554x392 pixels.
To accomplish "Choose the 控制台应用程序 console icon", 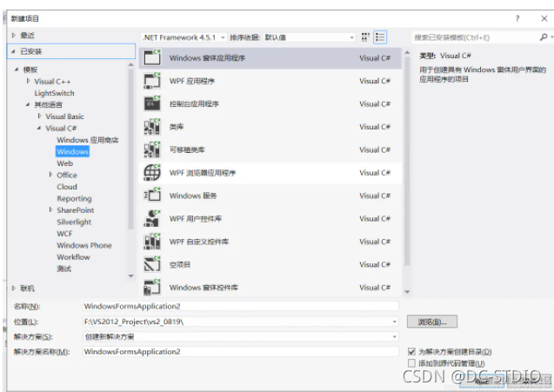I will 152,103.
